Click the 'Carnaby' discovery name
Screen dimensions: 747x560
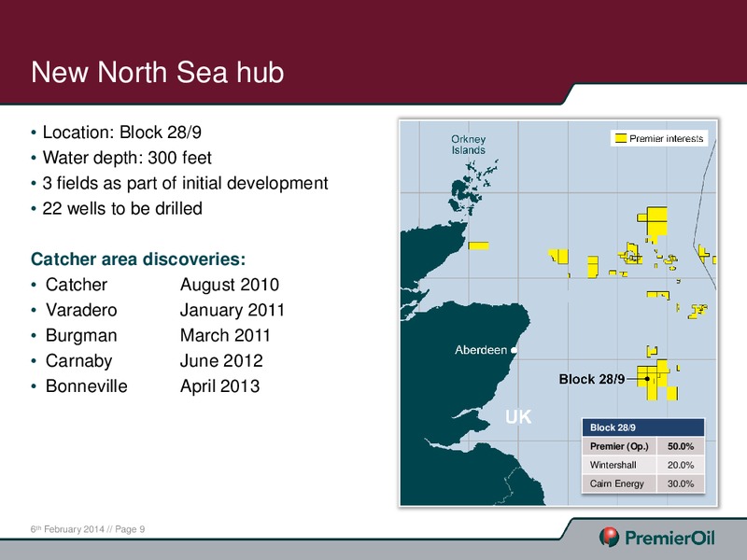tap(78, 361)
